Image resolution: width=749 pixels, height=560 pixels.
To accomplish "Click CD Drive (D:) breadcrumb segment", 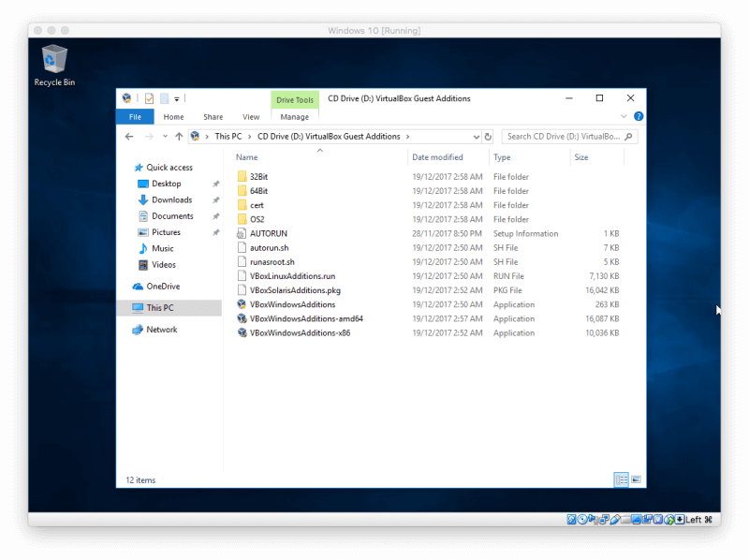I will coord(329,137).
